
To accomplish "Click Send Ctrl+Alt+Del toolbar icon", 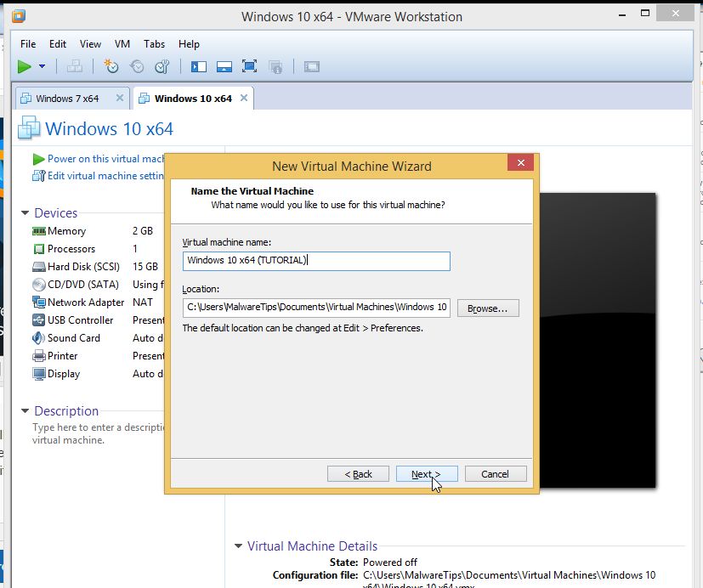I will click(75, 67).
